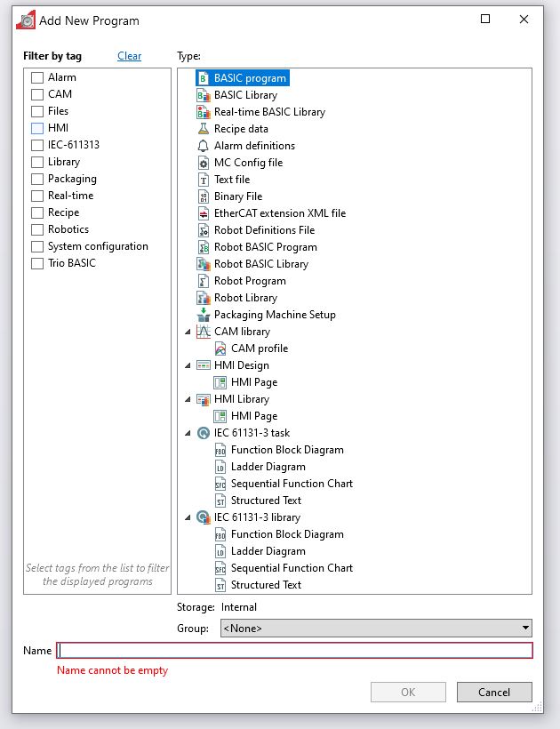
Task: Choose the Robot BASIC Library icon
Action: 203,264
